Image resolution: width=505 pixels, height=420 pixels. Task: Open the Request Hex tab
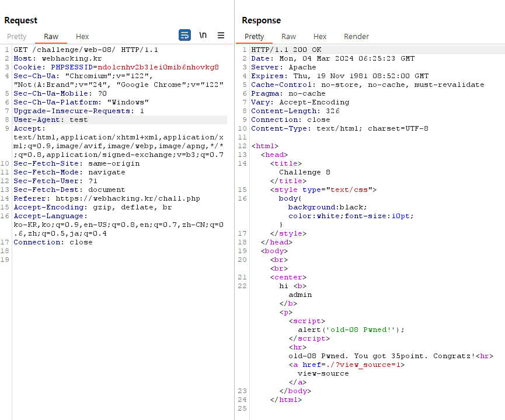[x=82, y=37]
